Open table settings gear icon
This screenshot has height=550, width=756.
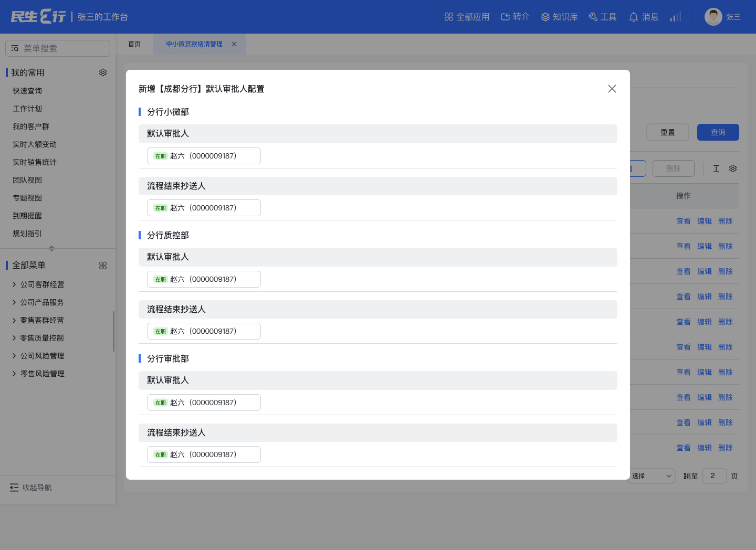(733, 168)
